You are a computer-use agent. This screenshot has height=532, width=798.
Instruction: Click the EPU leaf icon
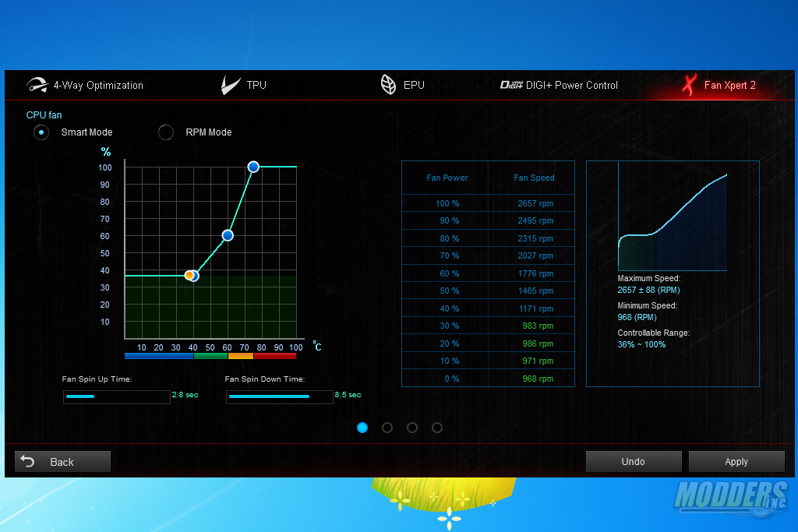388,84
